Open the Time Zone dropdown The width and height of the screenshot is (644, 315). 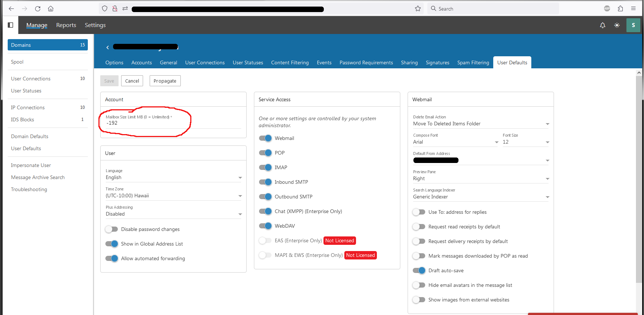tap(173, 196)
